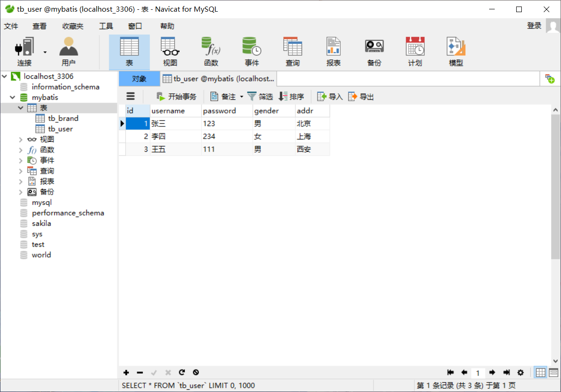561x392 pixels.
Task: Expand the 备份 node in the tree
Action: 21,192
